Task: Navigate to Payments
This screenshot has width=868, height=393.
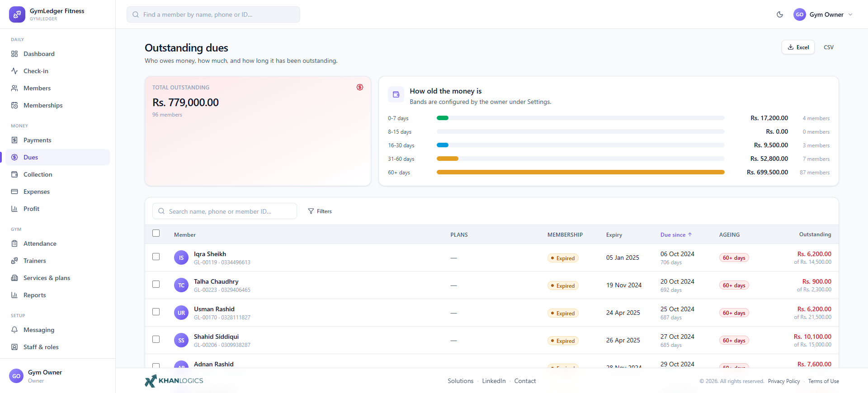Action: [58, 140]
